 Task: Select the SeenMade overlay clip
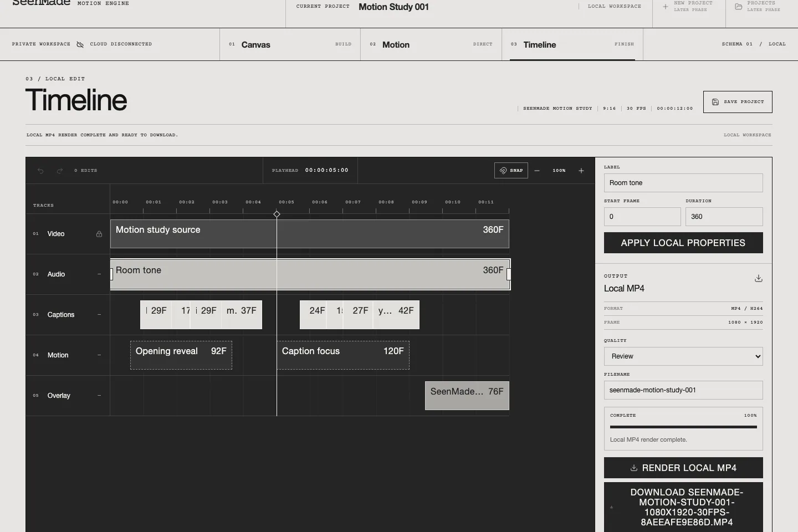(x=467, y=396)
